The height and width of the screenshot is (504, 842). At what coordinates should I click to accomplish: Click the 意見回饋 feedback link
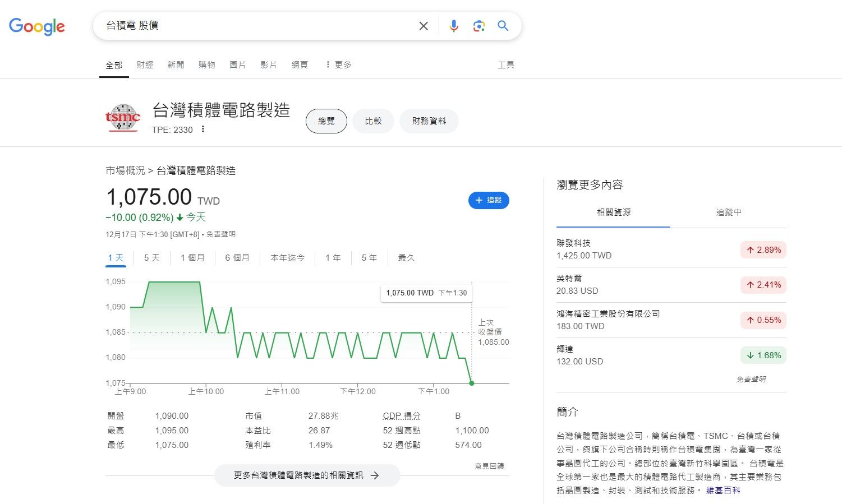tap(489, 466)
